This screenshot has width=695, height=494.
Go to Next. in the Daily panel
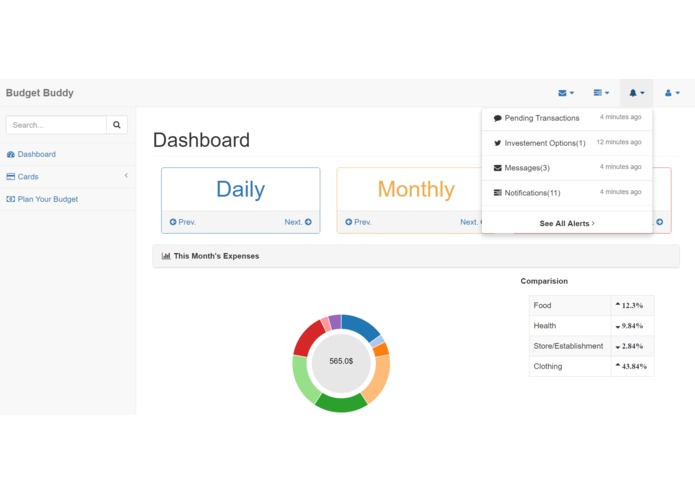click(298, 222)
